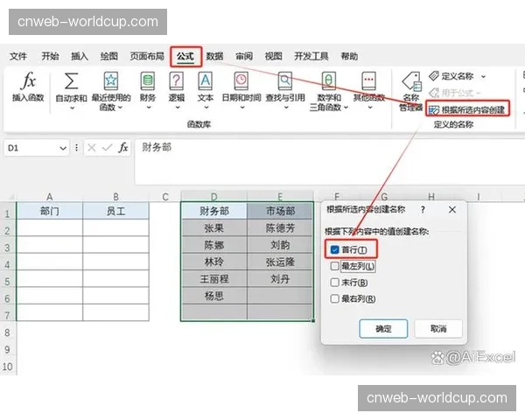Screen dimensions: 525x420
Task: Switch to the Home (开始) tab
Action: click(50, 56)
